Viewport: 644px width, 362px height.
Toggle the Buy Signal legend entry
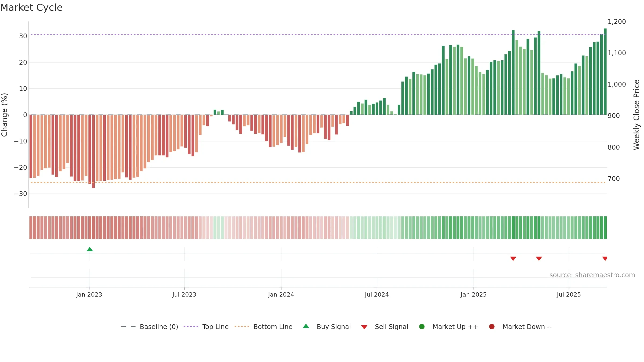327,327
